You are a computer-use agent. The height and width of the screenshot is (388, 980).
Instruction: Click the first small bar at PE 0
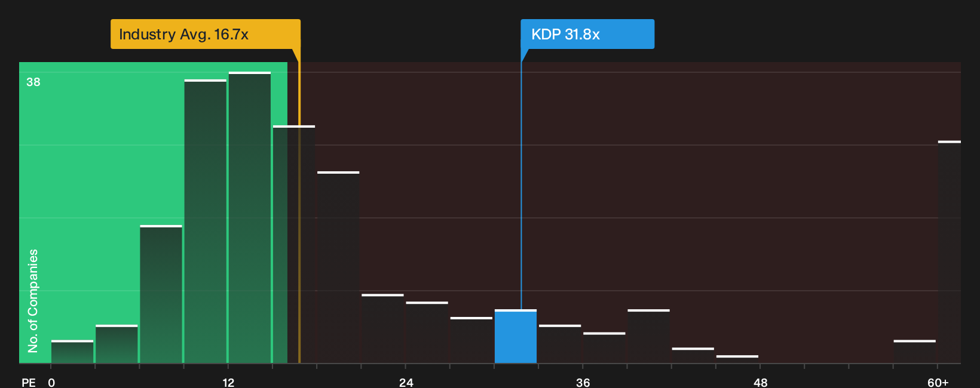72,352
